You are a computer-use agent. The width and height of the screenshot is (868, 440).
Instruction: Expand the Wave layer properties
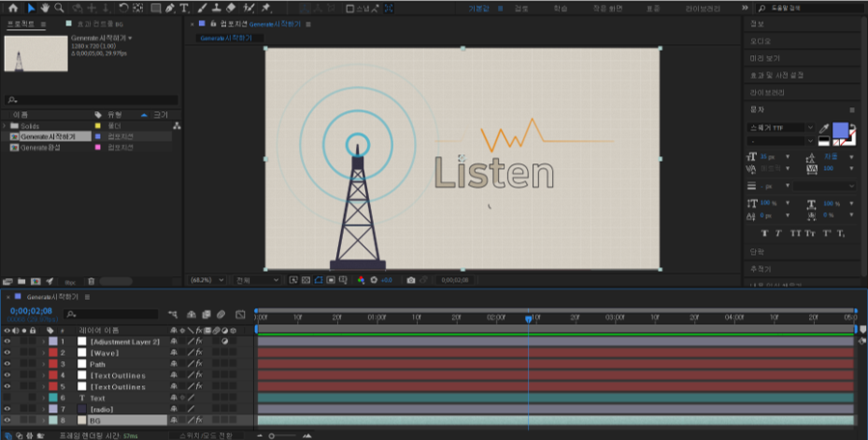tap(43, 352)
